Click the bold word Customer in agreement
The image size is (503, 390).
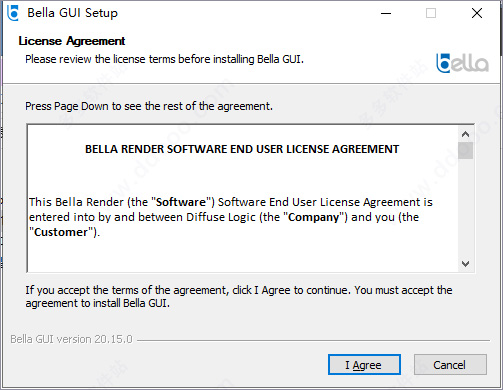61,232
